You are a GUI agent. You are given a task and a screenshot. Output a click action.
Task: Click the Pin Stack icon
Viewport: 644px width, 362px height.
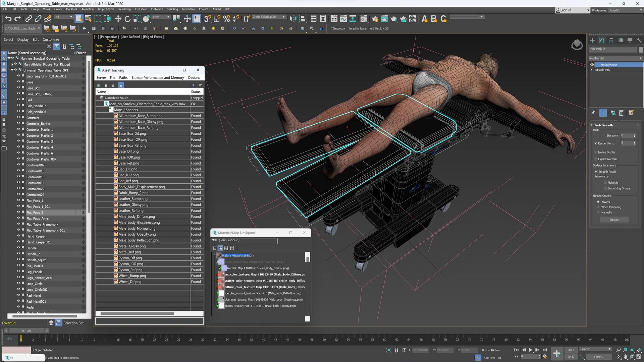tap(593, 113)
